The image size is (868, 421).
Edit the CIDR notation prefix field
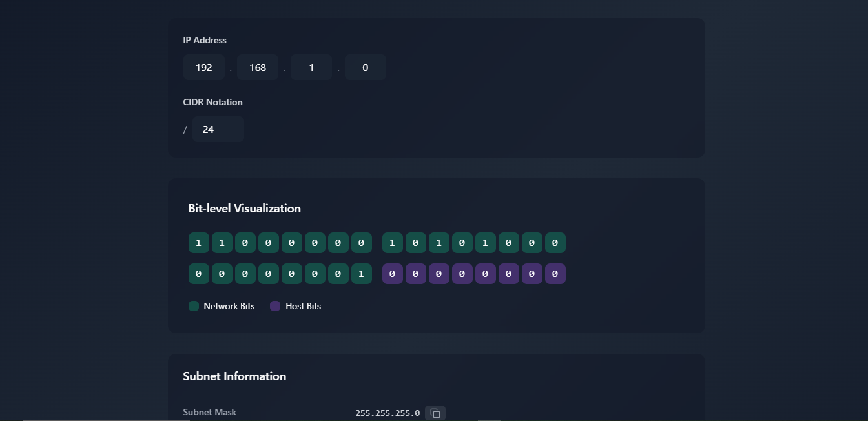tap(218, 129)
